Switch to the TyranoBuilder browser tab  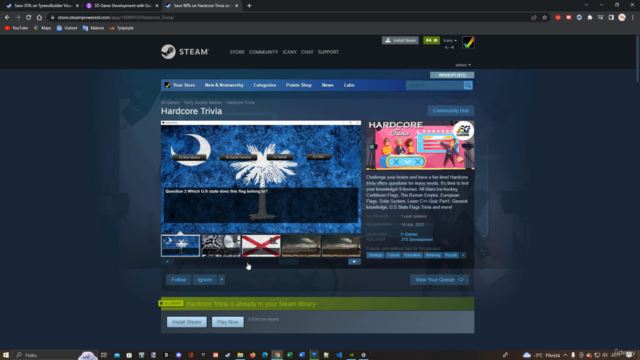[x=41, y=6]
